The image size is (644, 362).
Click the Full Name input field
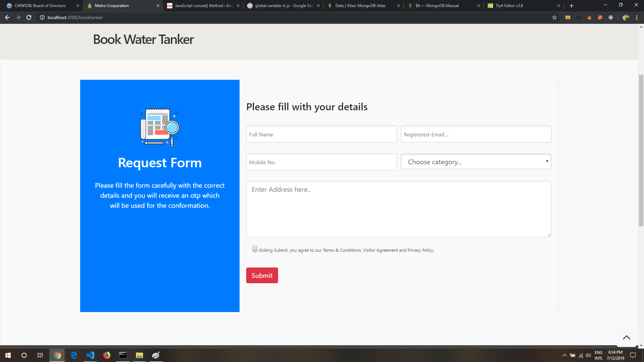[321, 134]
